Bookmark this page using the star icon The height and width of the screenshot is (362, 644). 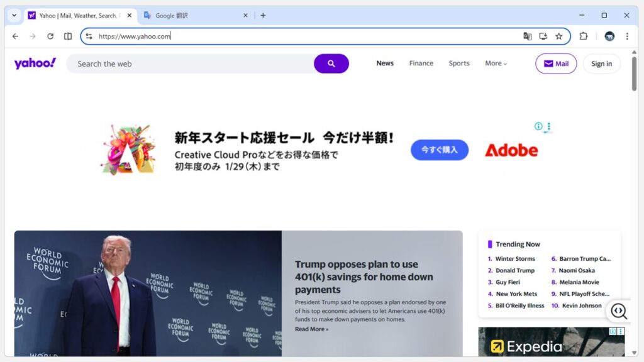point(558,36)
